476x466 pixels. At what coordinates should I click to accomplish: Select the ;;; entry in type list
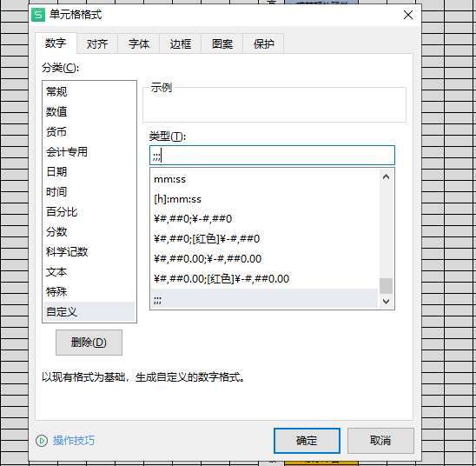(264, 298)
